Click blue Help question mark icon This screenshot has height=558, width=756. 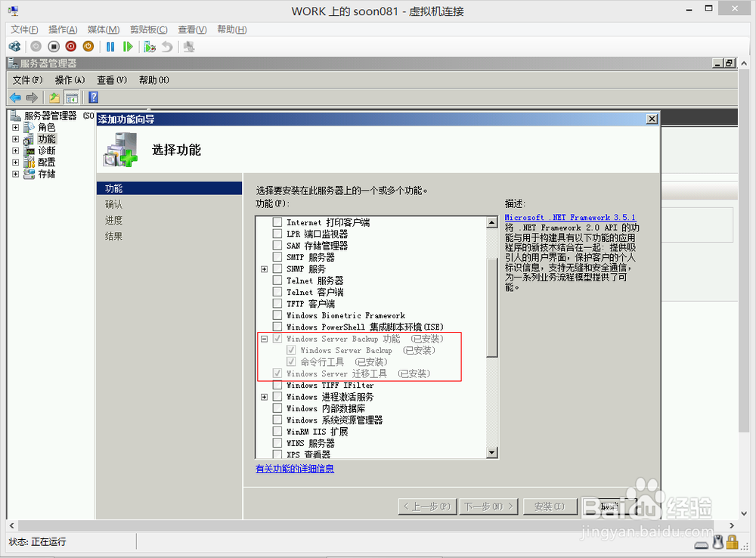(94, 98)
